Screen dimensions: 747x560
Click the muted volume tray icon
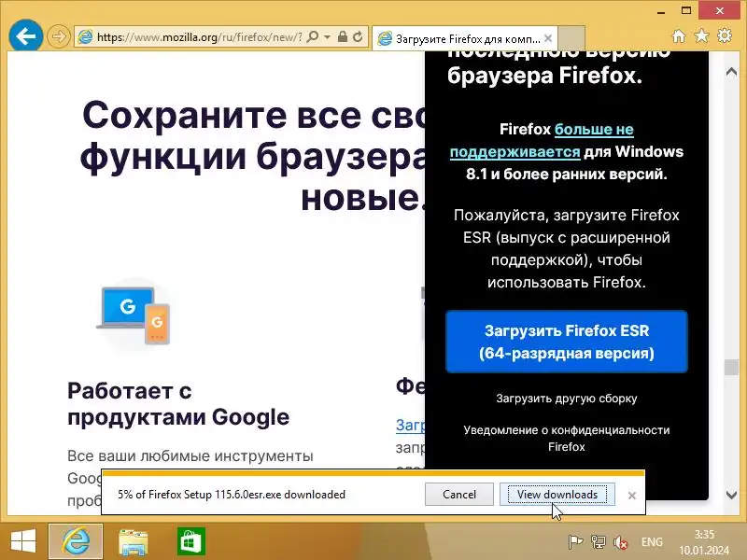click(x=620, y=542)
